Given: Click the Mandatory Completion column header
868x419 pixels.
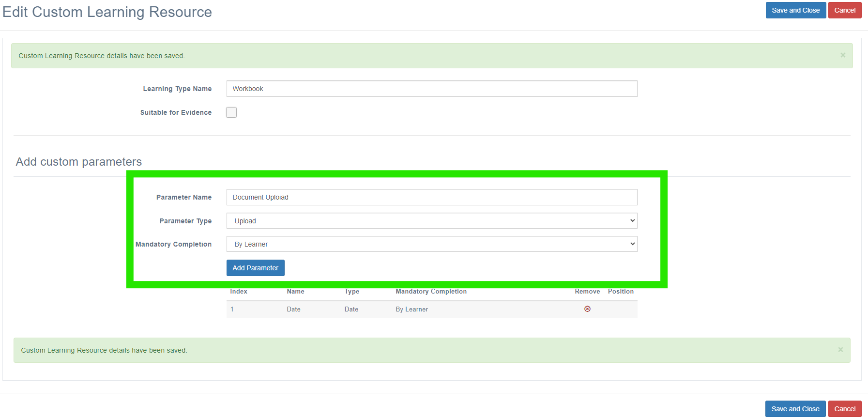Looking at the screenshot, I should coord(431,292).
